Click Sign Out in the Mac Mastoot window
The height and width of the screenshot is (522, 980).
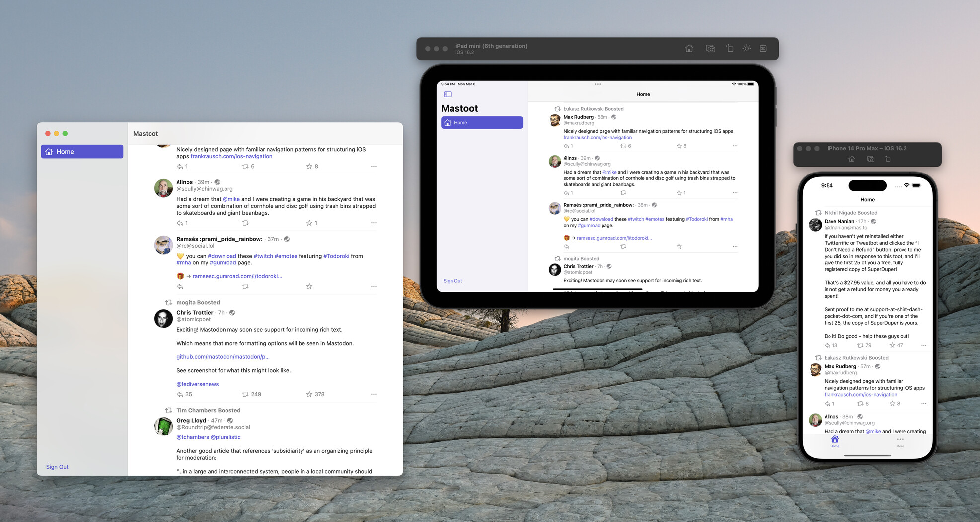[57, 467]
